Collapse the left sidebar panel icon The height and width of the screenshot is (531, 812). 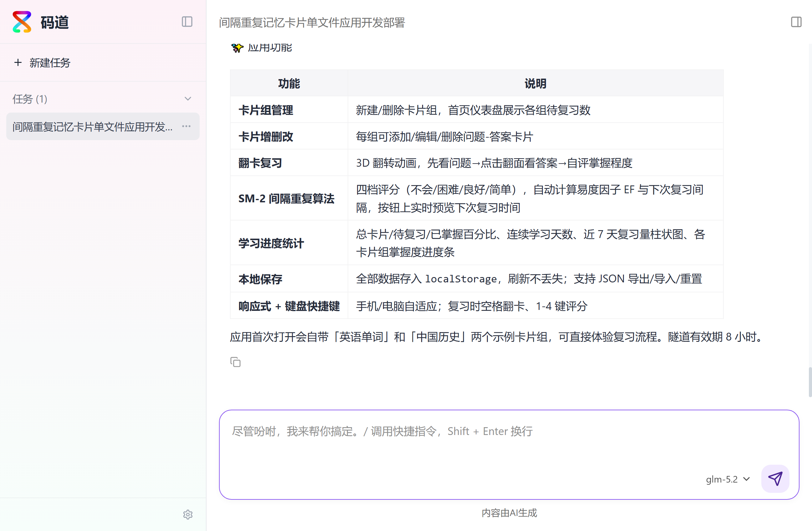pyautogui.click(x=187, y=22)
